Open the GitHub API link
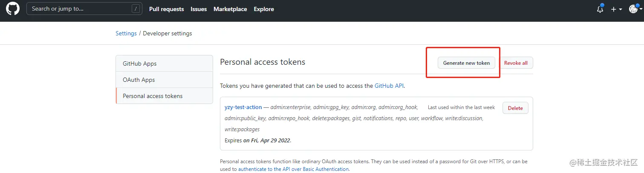Image resolution: width=644 pixels, height=173 pixels. pos(389,86)
